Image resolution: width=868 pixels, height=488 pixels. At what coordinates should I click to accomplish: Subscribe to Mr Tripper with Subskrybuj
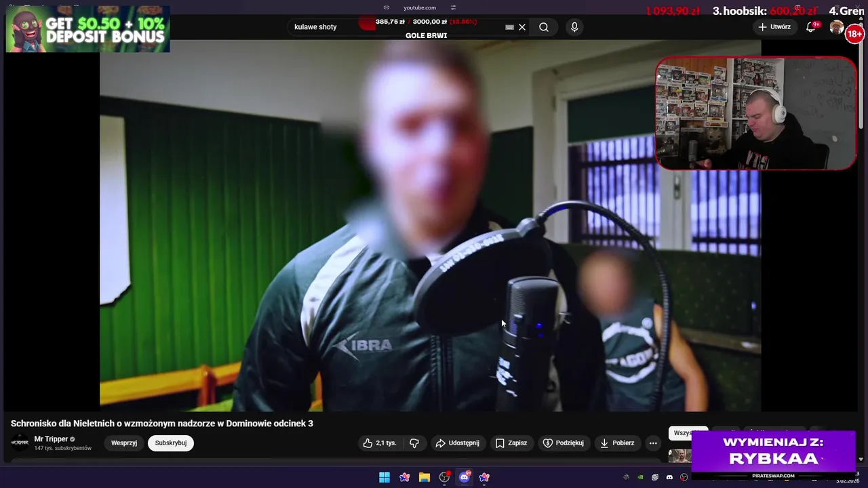(171, 443)
